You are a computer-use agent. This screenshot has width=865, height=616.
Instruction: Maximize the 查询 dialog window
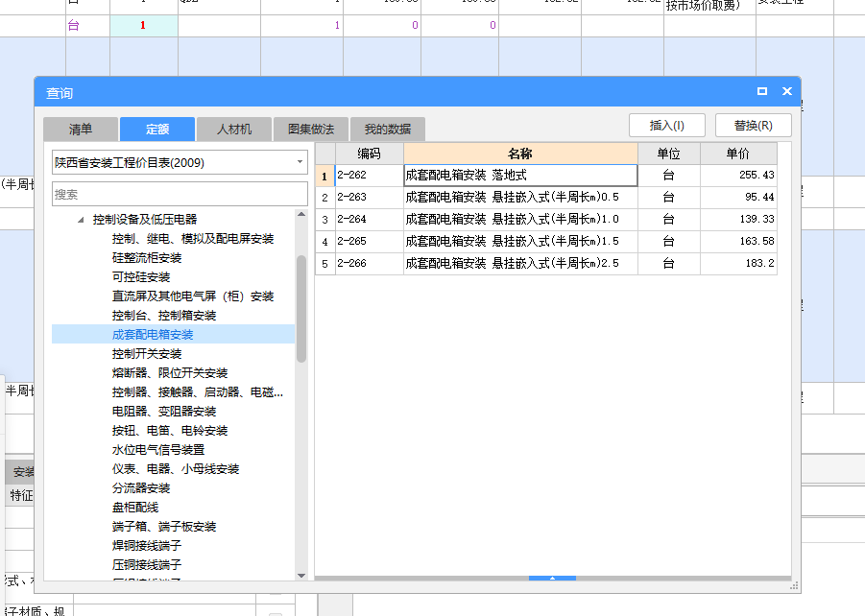[x=762, y=91]
